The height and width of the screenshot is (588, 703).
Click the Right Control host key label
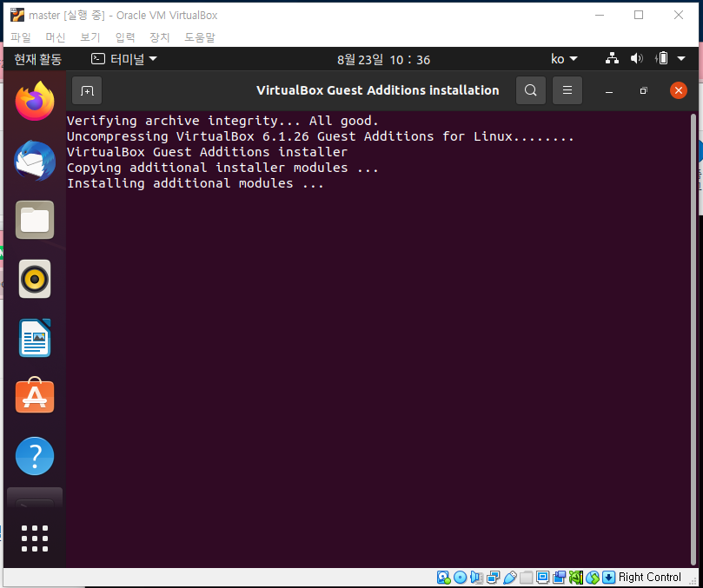pos(650,578)
